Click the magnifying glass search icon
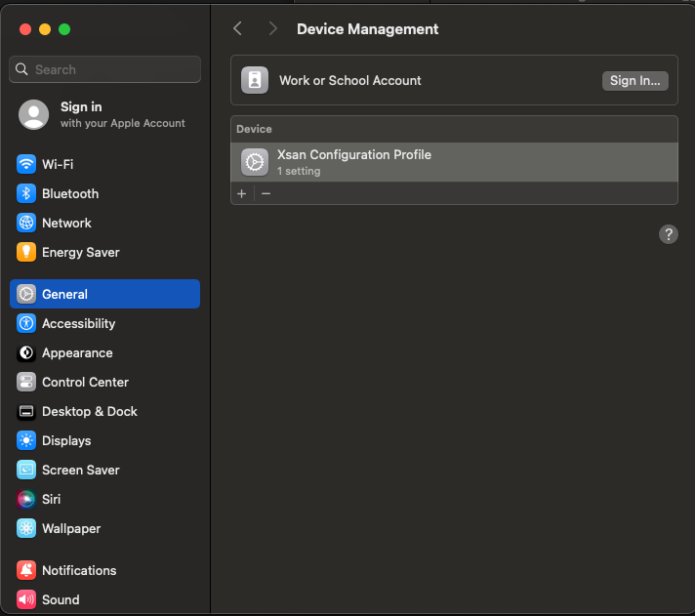695x616 pixels. point(21,69)
